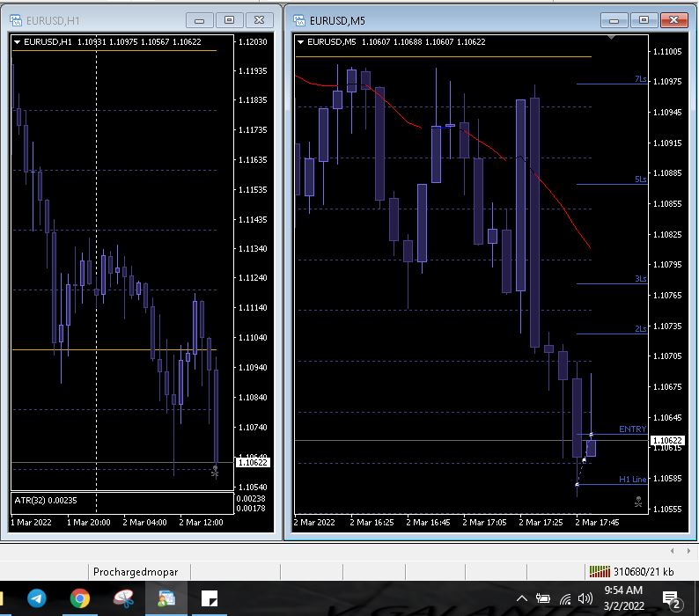699x616 pixels.
Task: Maximize the EURUSD,M5 chart window
Action: click(x=644, y=20)
